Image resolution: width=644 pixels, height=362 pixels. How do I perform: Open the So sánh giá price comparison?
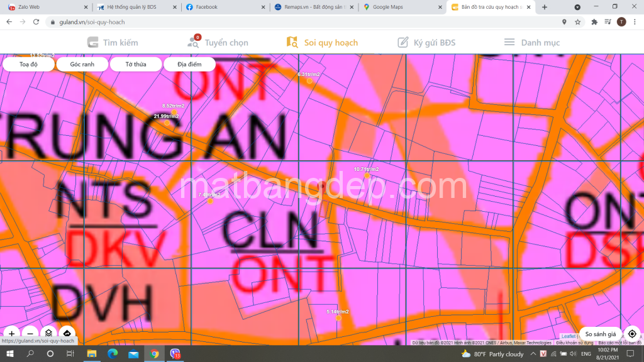pyautogui.click(x=600, y=334)
